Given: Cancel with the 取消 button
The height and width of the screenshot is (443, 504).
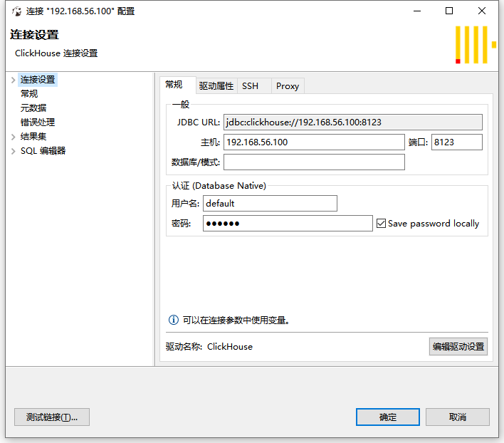Looking at the screenshot, I should coord(458,417).
